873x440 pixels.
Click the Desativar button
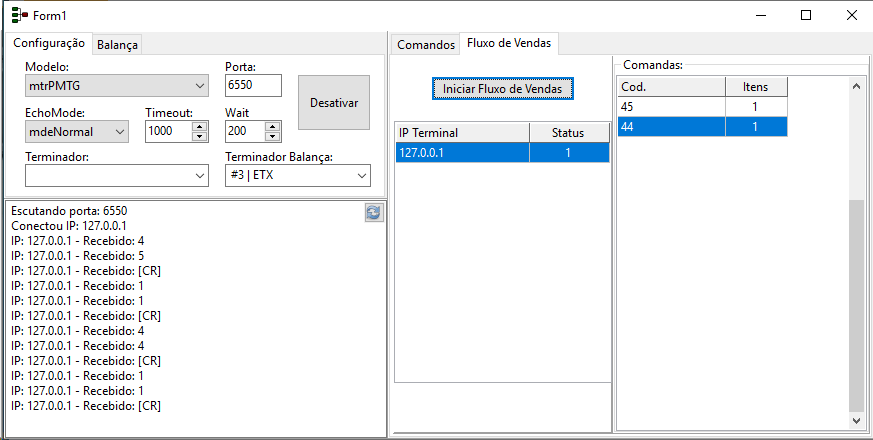point(334,102)
